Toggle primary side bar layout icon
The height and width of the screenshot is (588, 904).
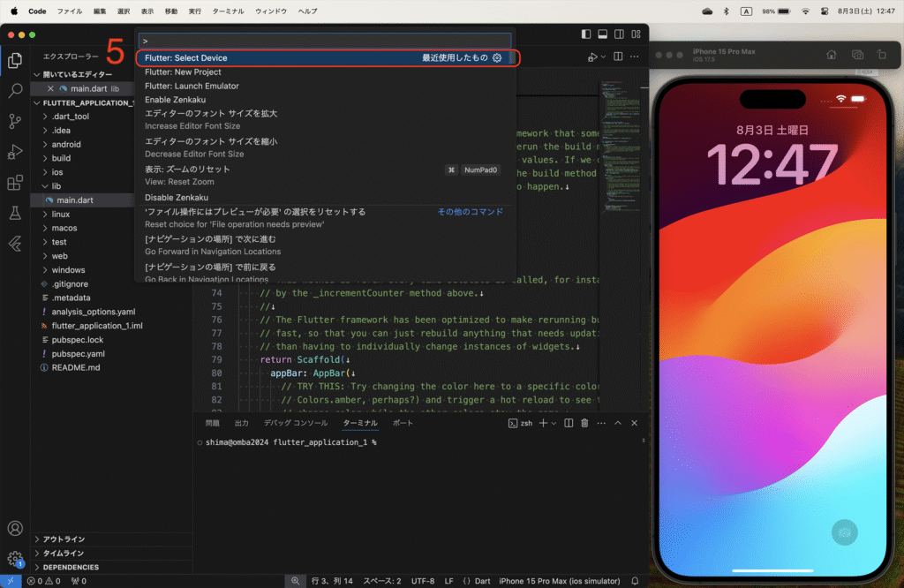(x=586, y=34)
